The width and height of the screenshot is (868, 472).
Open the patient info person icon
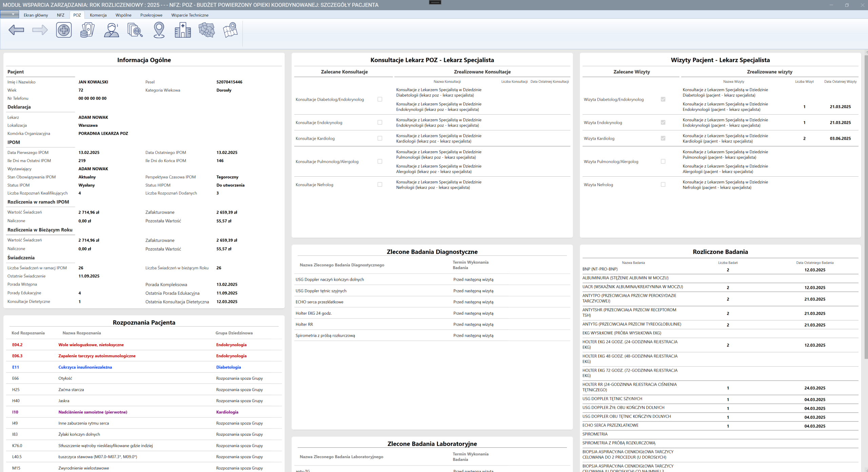112,30
